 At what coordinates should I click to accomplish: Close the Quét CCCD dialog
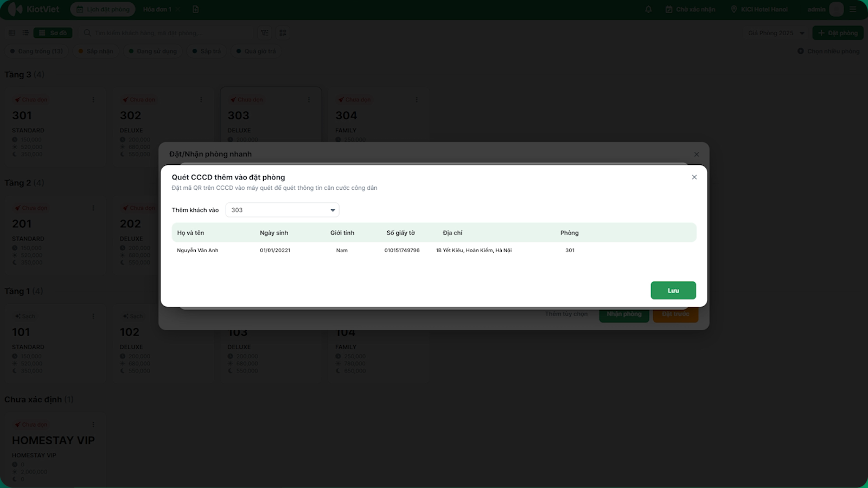coord(694,177)
